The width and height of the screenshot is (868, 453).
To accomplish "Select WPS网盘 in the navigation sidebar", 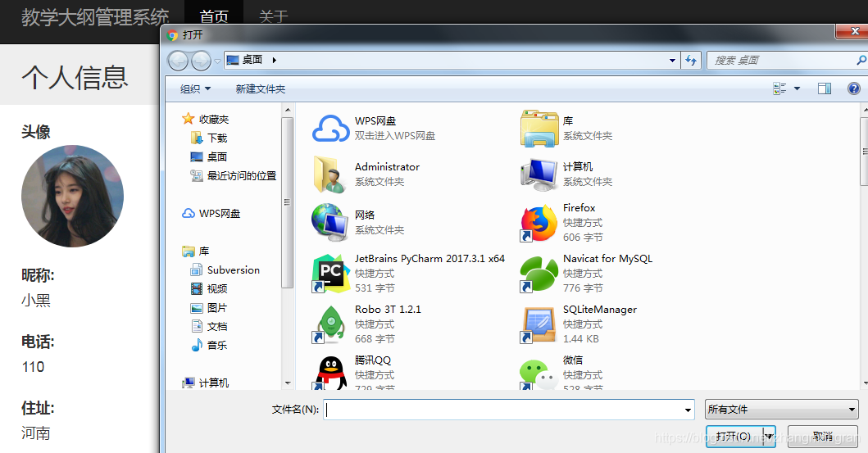I will point(211,214).
